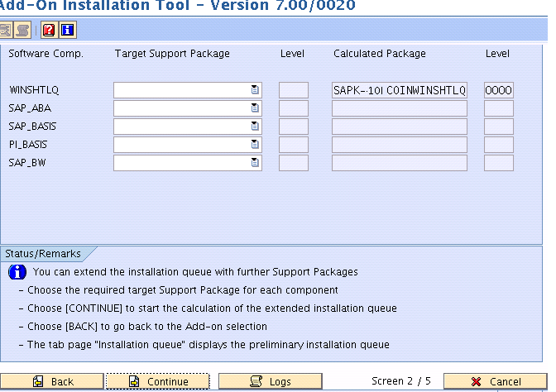The height and width of the screenshot is (392, 556).
Task: Open value help icon in PI_BASIS target package field
Action: click(255, 144)
